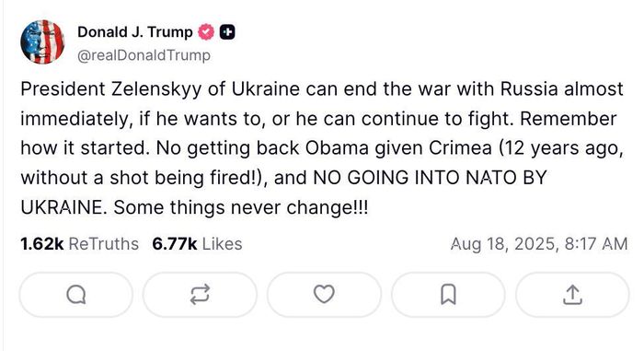Click the post line starting "President Zelenskyy"
This screenshot has height=351, width=644.
click(x=322, y=89)
